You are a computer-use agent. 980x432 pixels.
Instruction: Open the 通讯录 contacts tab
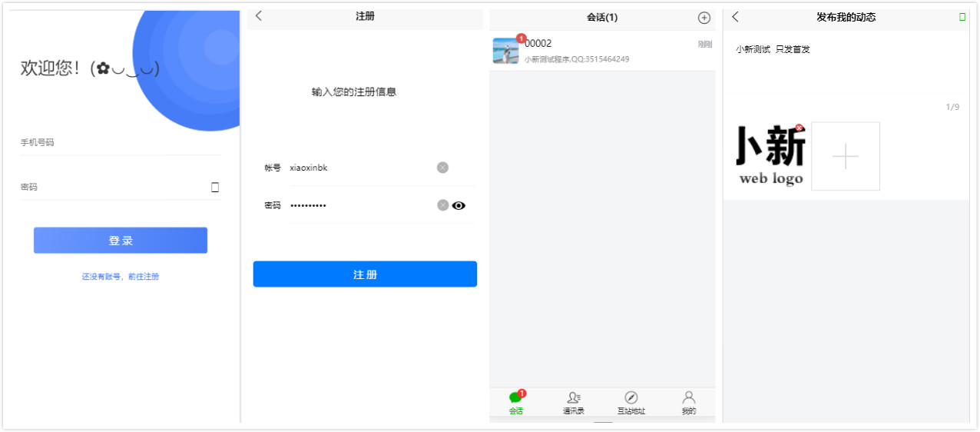[574, 402]
